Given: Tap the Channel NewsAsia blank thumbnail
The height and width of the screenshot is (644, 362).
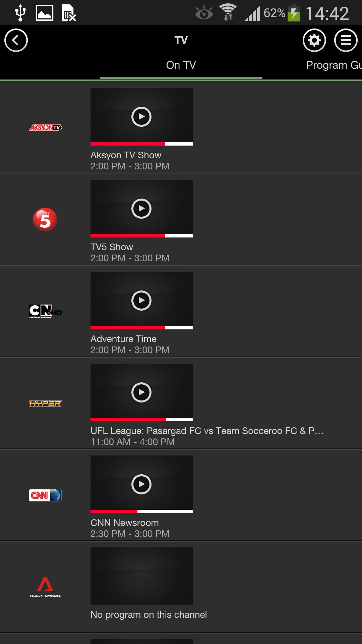Looking at the screenshot, I should tap(141, 576).
